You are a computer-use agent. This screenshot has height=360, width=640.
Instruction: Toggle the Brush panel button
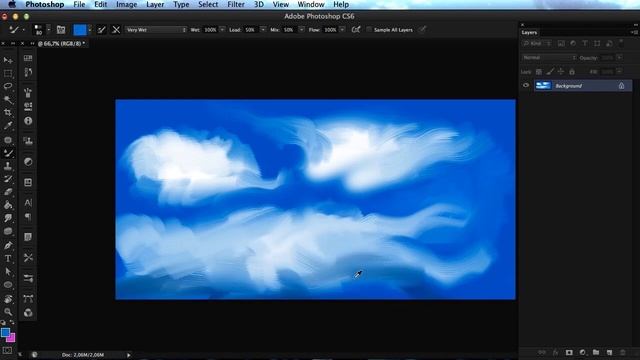pos(61,30)
